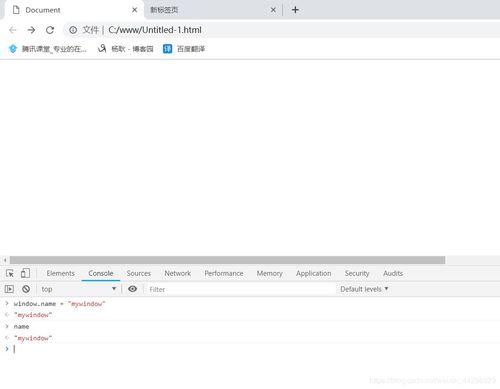Screen dimensions: 500x389
Task: Open the second bookmark with the blog icon
Action: (125, 49)
